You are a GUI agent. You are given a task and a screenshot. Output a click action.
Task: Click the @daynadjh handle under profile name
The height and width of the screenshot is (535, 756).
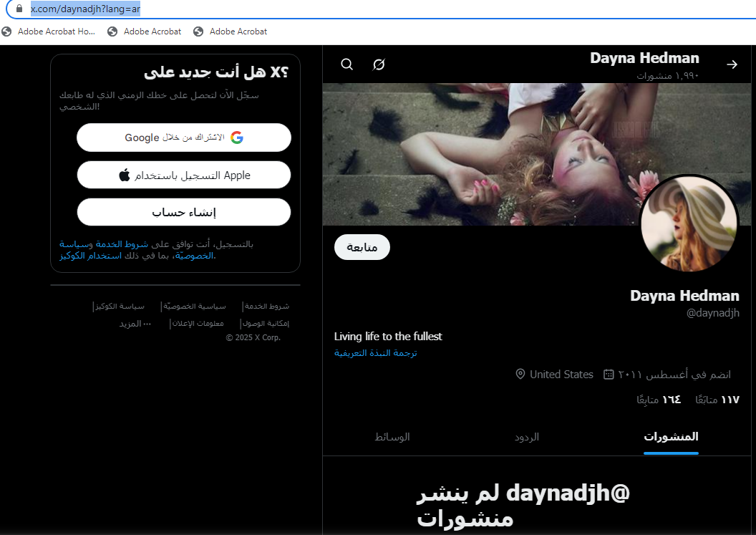click(x=712, y=313)
